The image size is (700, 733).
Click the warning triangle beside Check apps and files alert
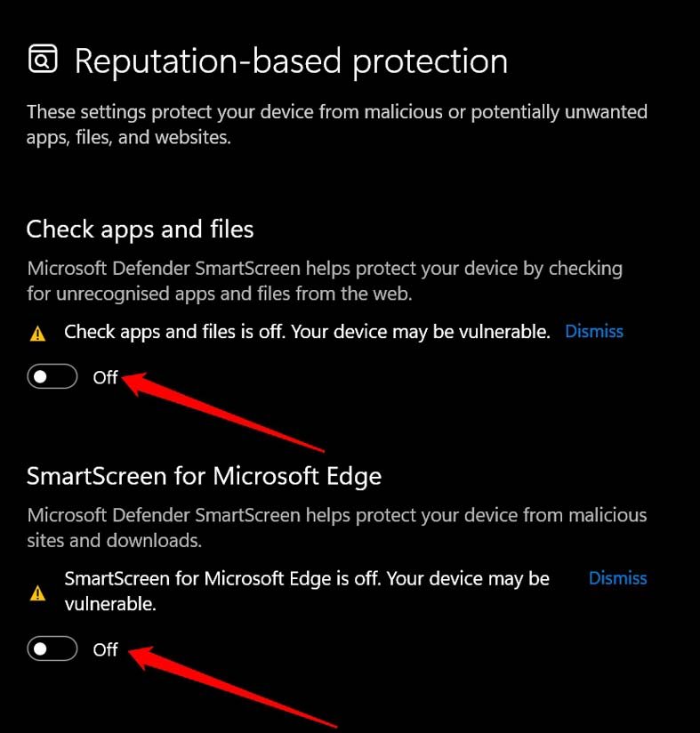click(x=36, y=331)
